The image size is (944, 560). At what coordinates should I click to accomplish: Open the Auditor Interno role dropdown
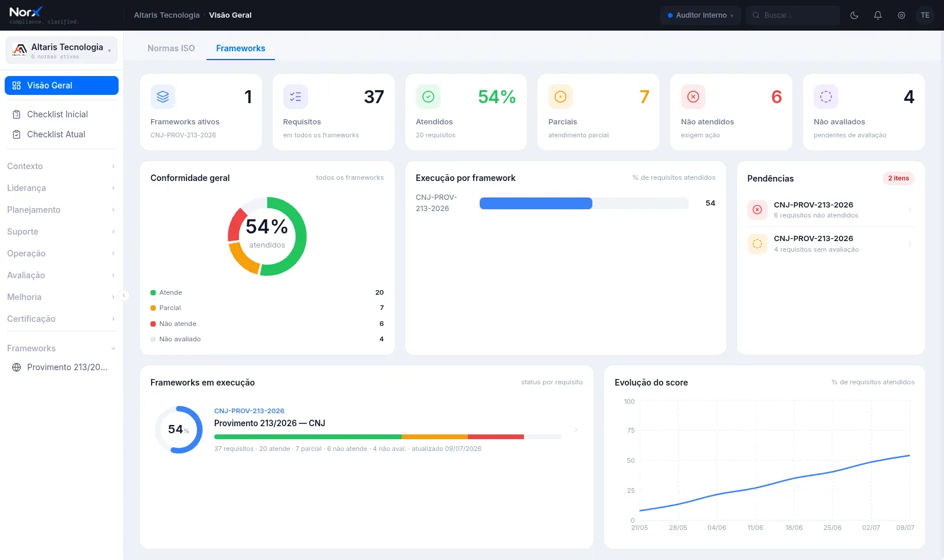coord(700,15)
